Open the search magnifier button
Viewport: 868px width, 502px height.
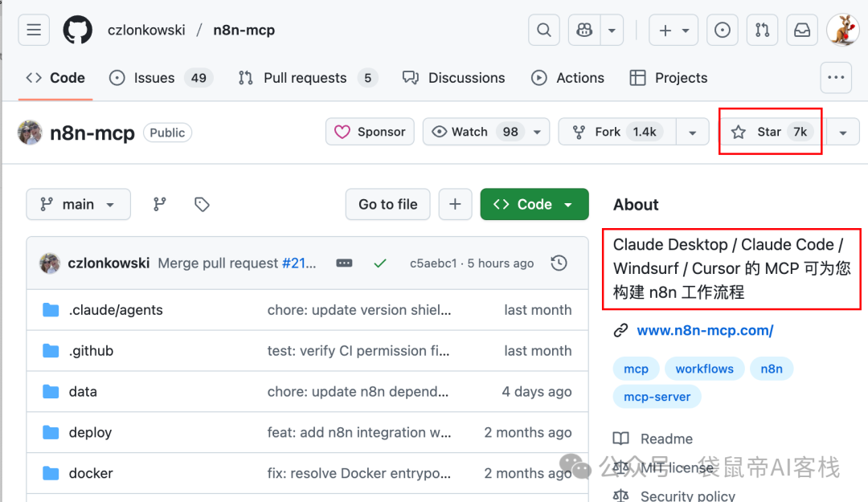[544, 30]
